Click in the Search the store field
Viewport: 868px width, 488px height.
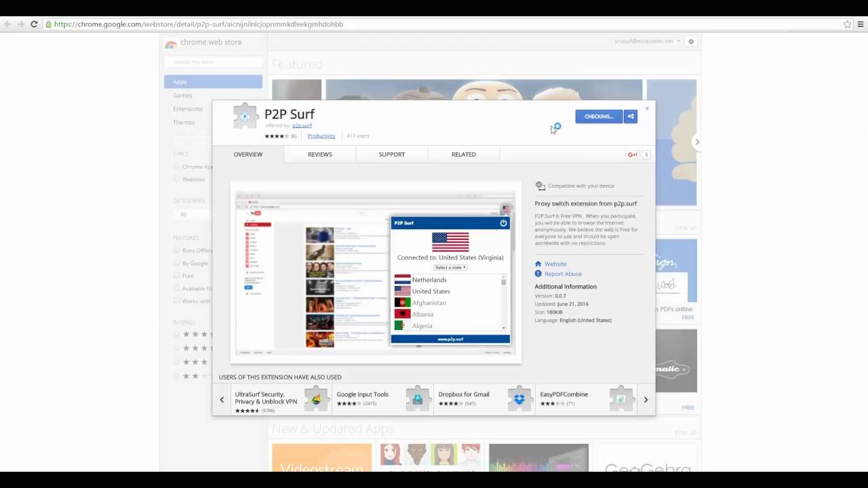pyautogui.click(x=213, y=62)
